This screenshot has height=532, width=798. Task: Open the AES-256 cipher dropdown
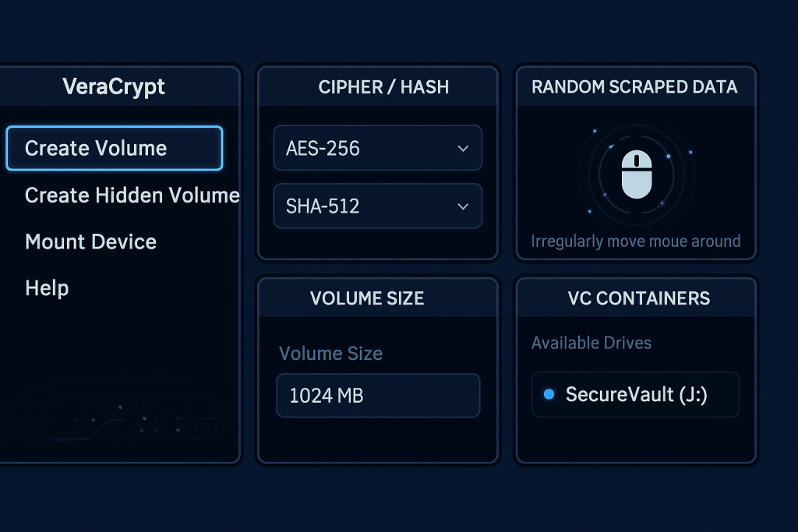(x=377, y=148)
